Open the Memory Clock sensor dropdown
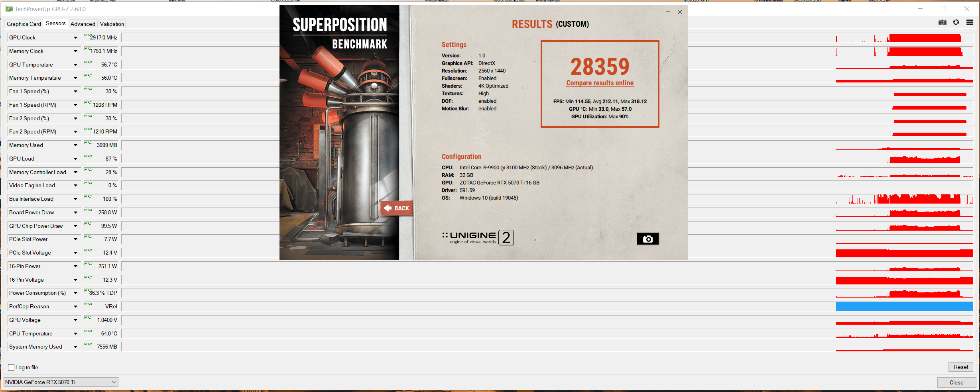 pyautogui.click(x=75, y=51)
